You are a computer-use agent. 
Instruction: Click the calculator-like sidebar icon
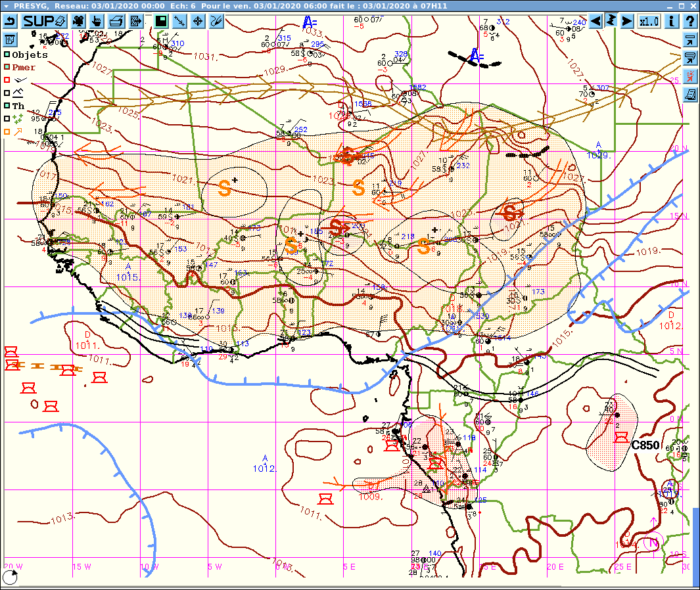click(690, 95)
